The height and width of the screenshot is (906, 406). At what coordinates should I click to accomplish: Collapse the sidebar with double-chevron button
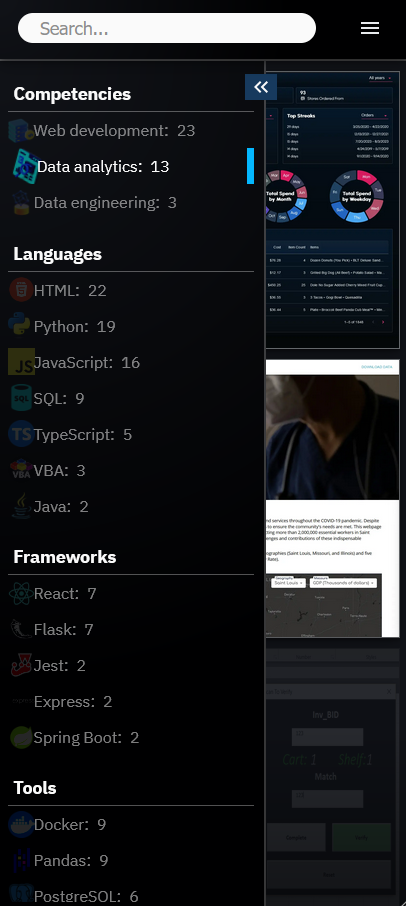261,87
